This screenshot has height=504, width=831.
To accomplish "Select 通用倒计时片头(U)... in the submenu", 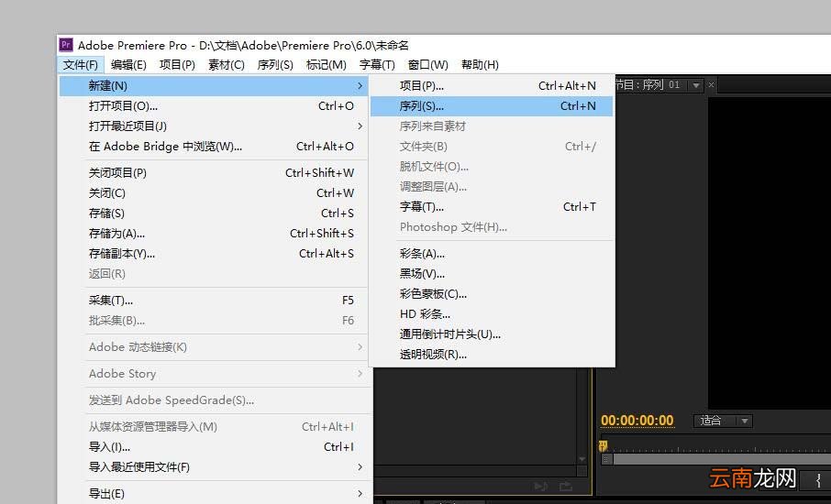I will click(492, 334).
